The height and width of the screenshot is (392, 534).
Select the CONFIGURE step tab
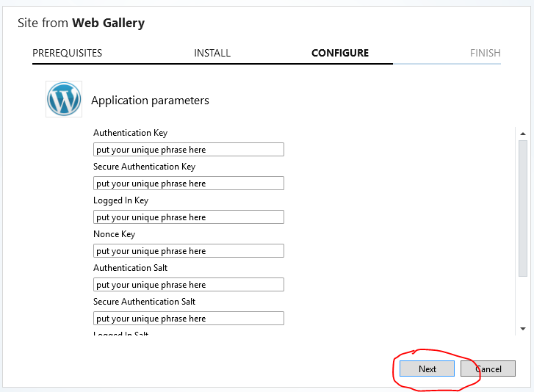click(340, 53)
